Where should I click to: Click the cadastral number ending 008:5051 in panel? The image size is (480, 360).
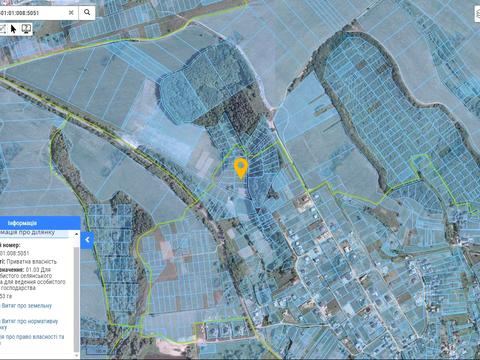click(x=15, y=253)
